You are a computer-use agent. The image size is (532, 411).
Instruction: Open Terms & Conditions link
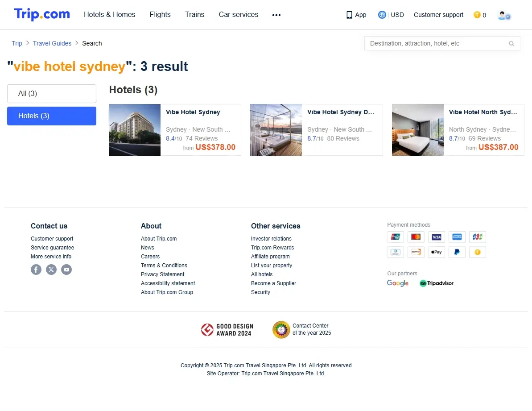tap(164, 266)
